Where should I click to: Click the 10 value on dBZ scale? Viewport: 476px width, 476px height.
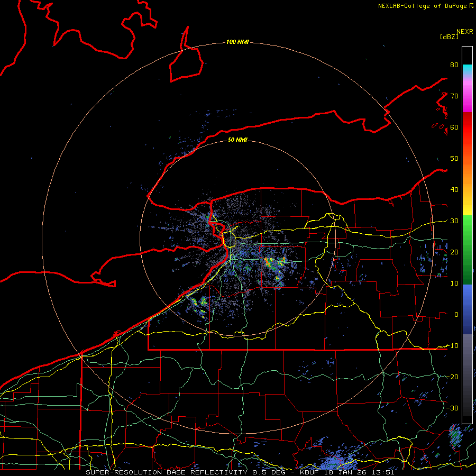click(x=454, y=283)
